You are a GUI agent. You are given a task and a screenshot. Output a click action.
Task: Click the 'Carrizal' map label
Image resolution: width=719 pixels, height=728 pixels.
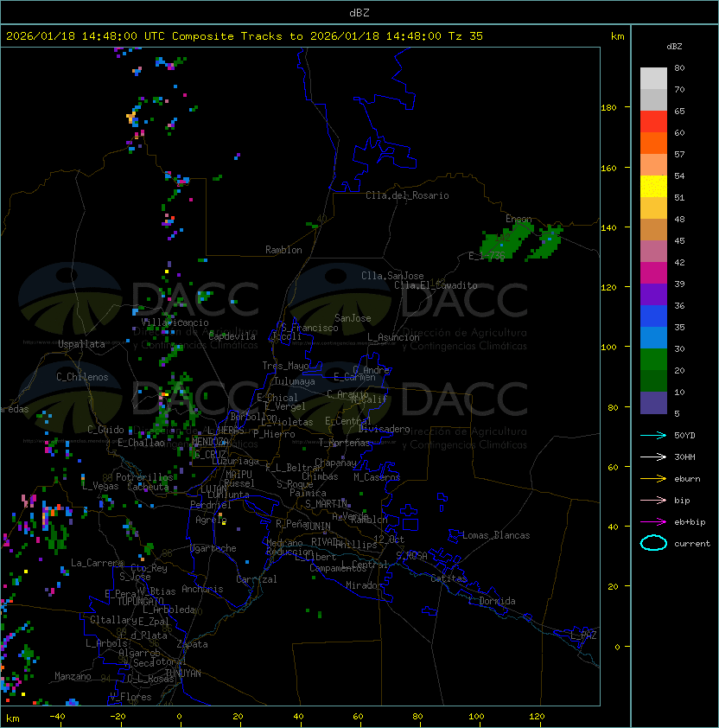coord(256,579)
